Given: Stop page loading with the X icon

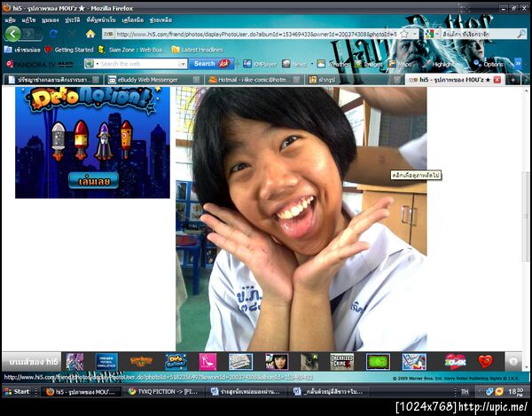Looking at the screenshot, I should point(72,34).
